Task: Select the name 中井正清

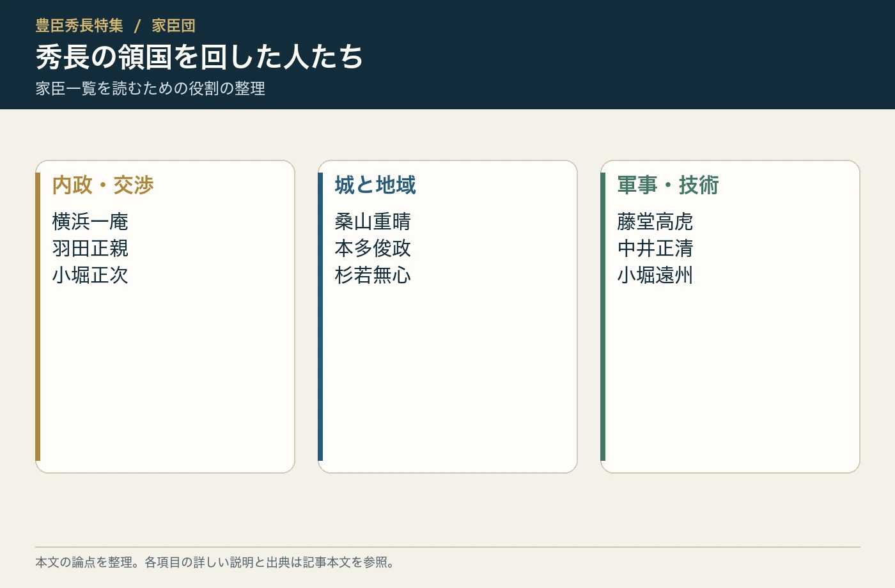Action: click(655, 249)
